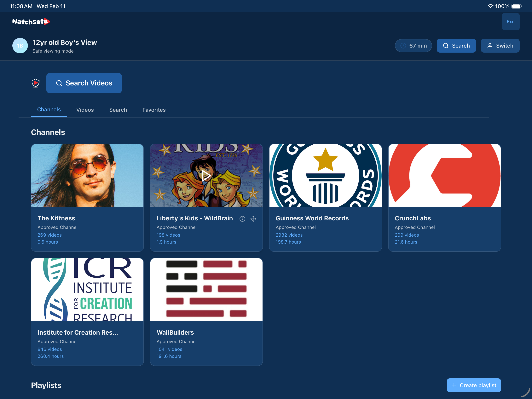Click '12yr old Boy's View' heading
532x399 pixels.
coord(65,43)
